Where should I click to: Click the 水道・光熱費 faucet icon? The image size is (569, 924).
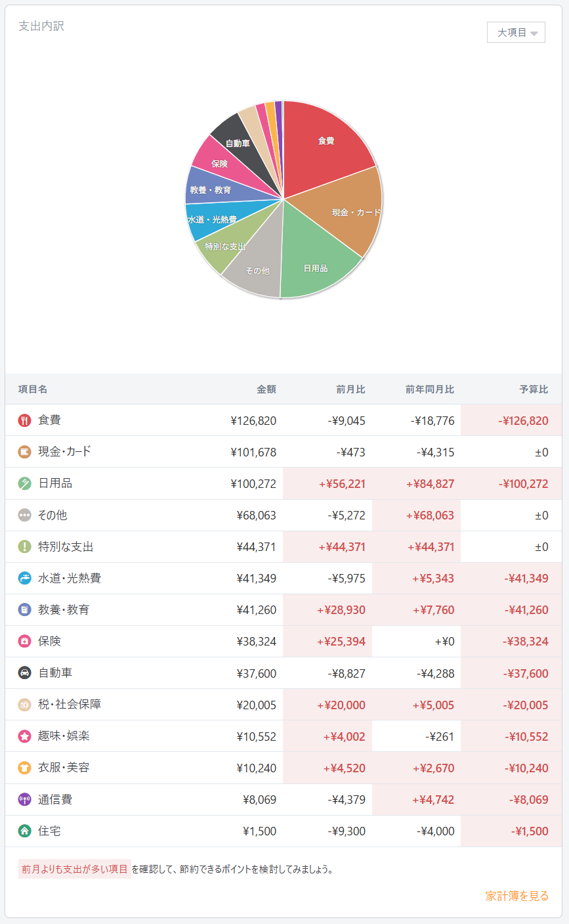(x=24, y=579)
